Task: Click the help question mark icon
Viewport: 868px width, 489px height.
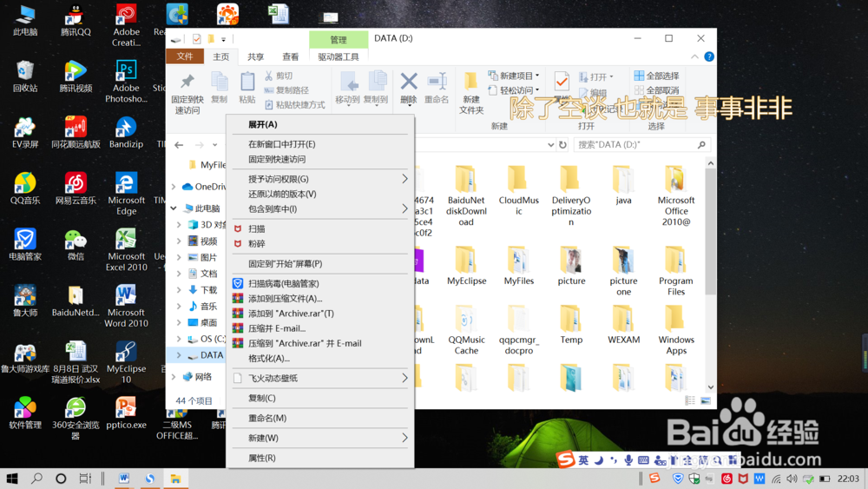Action: click(x=708, y=56)
